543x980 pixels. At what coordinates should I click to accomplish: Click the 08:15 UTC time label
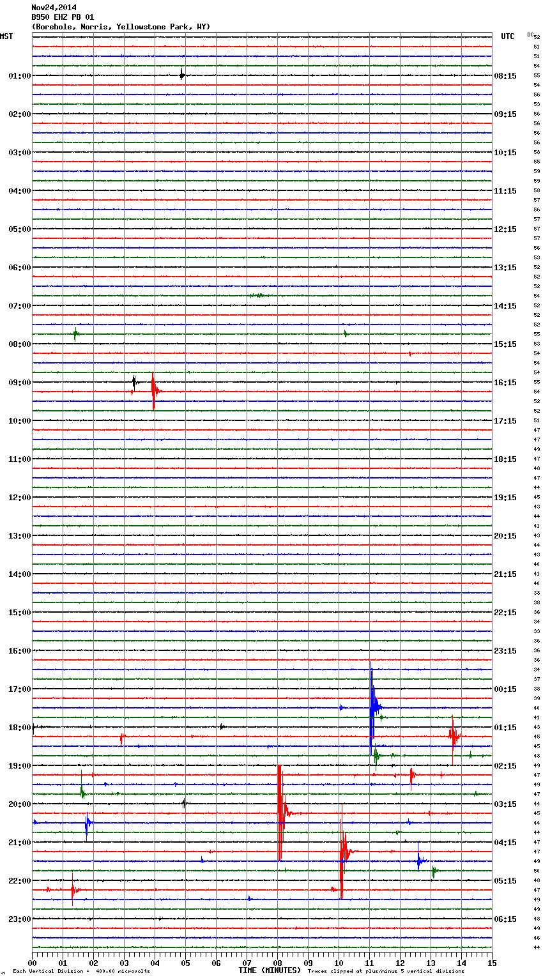(505, 76)
